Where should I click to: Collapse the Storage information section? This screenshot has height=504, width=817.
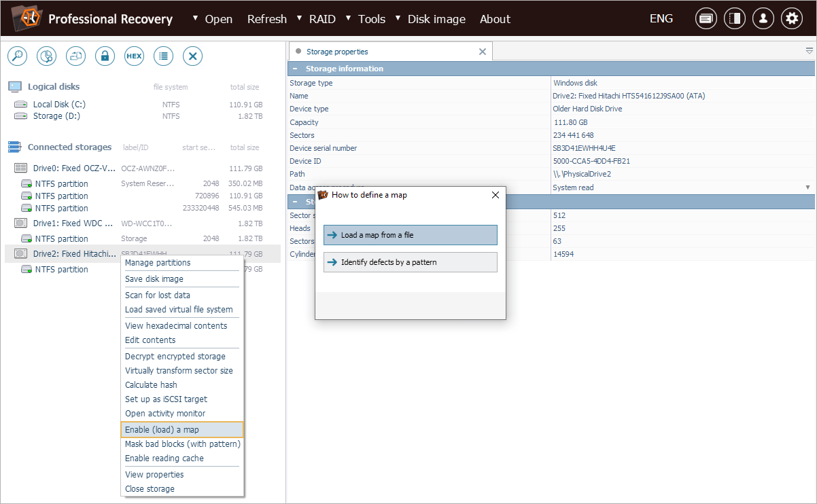coord(295,69)
